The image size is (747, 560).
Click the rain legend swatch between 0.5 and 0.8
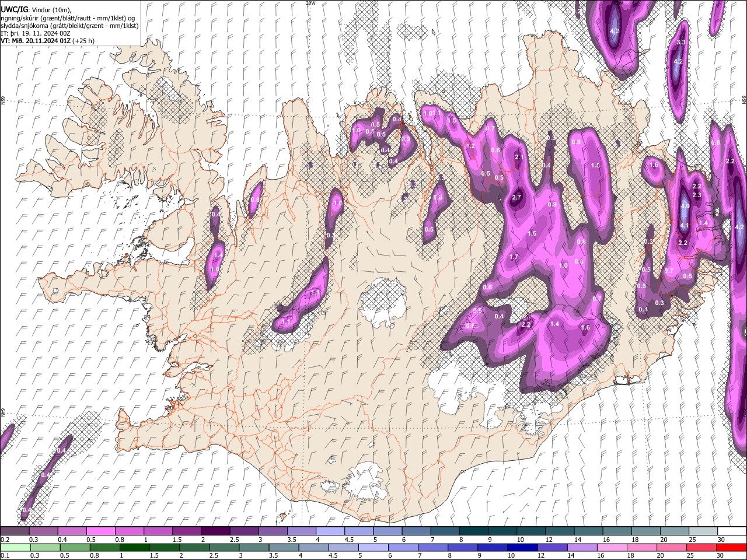pos(75,547)
